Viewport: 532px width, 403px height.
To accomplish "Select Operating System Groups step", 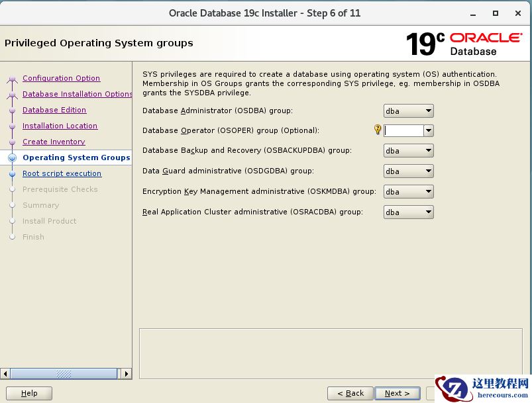I will [x=76, y=157].
